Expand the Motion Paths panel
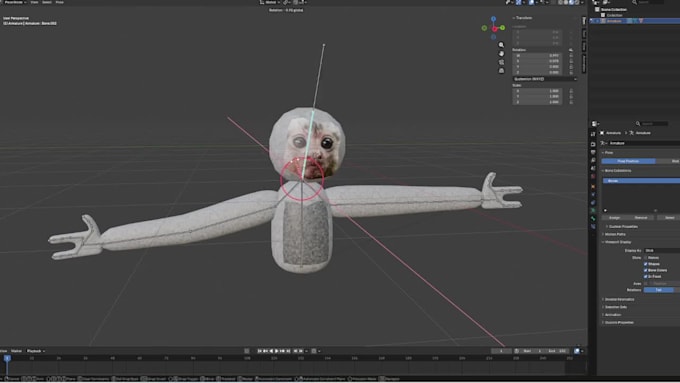The height and width of the screenshot is (383, 680). click(x=615, y=234)
